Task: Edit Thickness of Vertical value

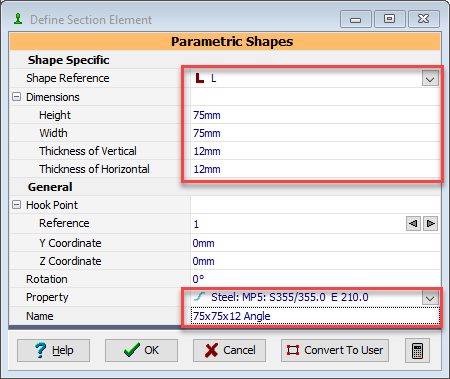Action: (315, 151)
